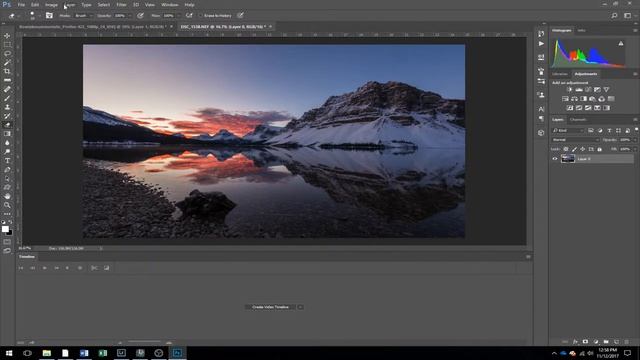
Task: Click Create Video Timeline button
Action: (270, 307)
